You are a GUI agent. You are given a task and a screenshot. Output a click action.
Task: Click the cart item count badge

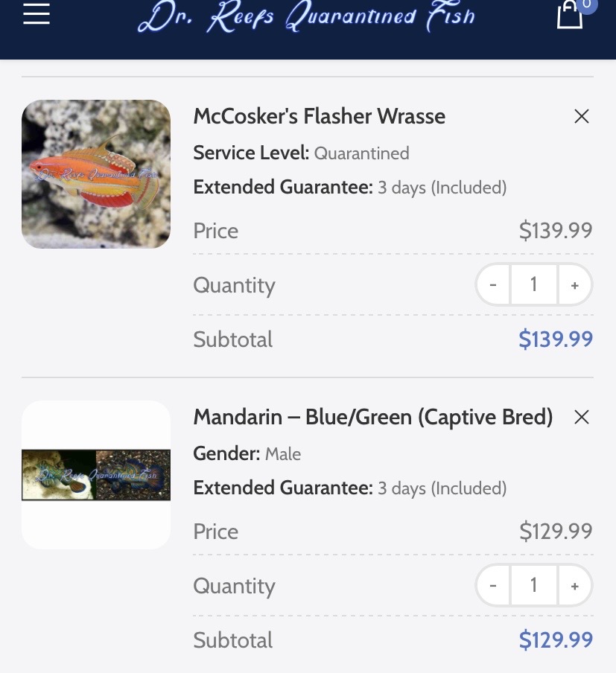pos(587,4)
